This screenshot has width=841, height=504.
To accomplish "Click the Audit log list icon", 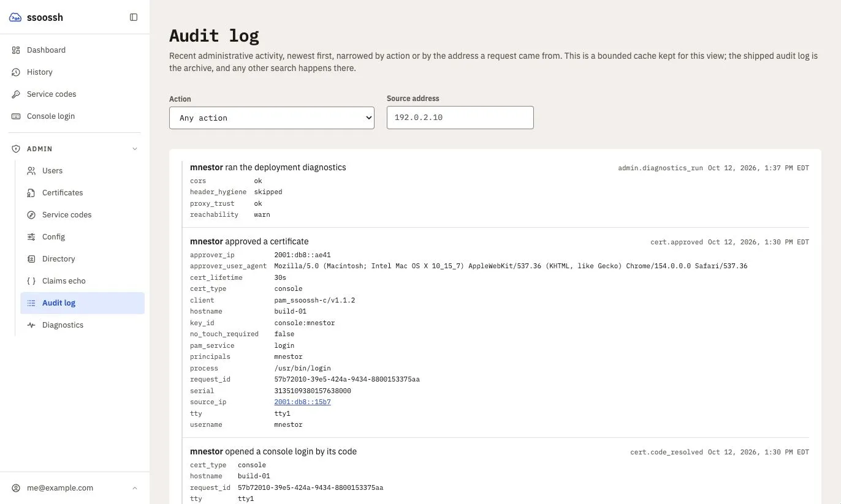I will (x=31, y=303).
